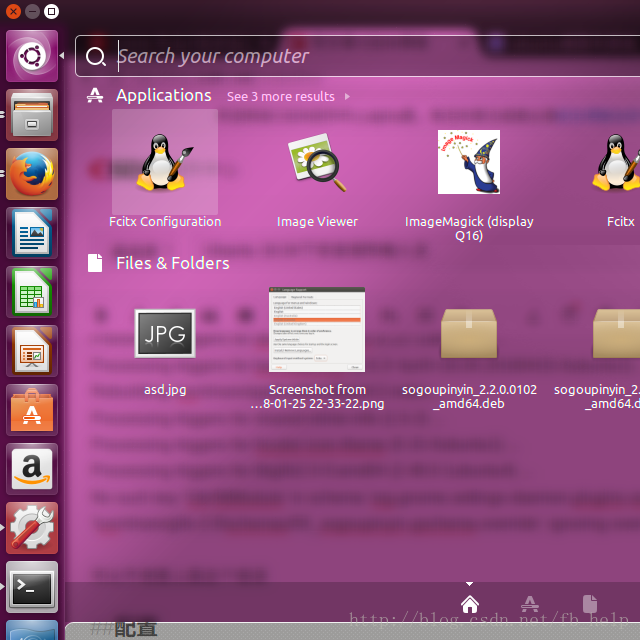Launch Terminal from the launcher
The height and width of the screenshot is (640, 640).
click(32, 587)
